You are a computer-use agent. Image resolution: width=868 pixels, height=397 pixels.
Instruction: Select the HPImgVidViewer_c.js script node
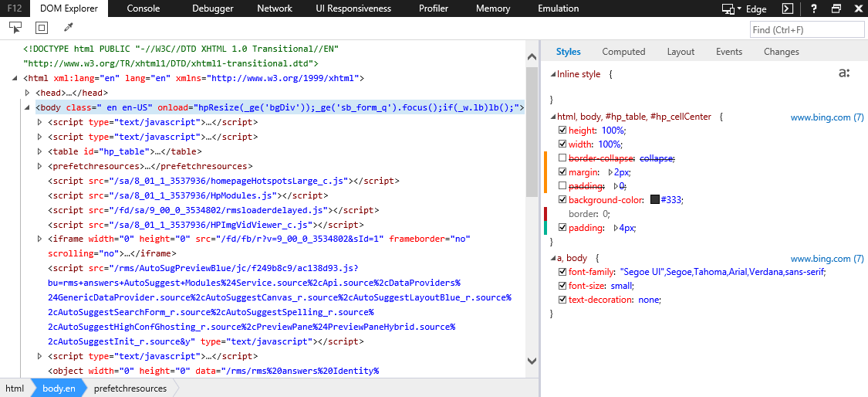click(206, 225)
